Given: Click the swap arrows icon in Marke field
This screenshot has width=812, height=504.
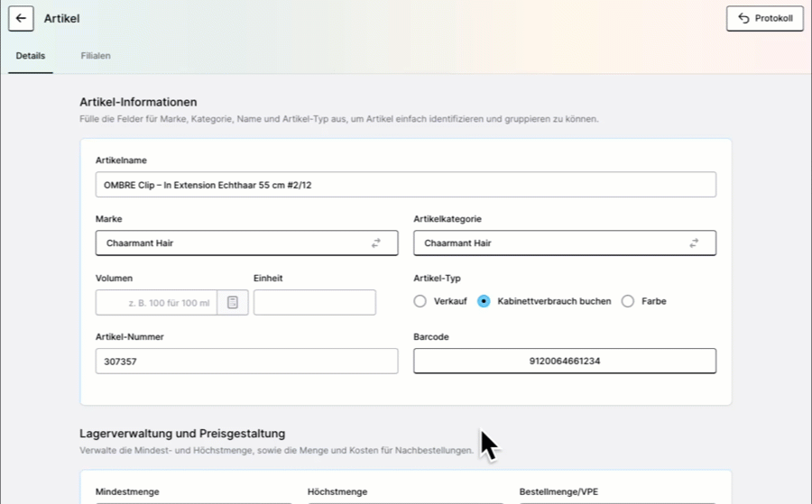Looking at the screenshot, I should (x=376, y=243).
